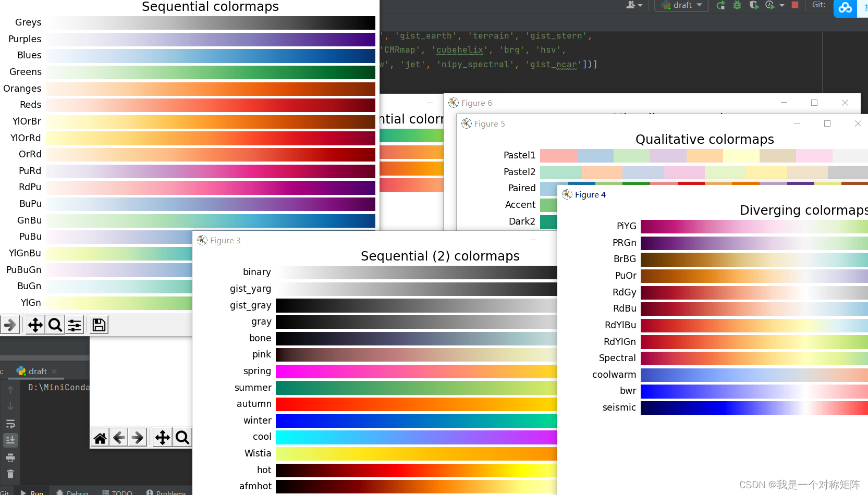The width and height of the screenshot is (868, 495).
Task: Click the blue cloud upload icon
Action: tap(845, 8)
